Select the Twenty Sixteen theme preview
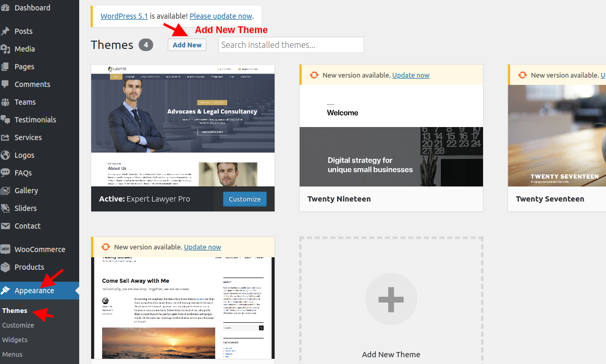 [183, 308]
